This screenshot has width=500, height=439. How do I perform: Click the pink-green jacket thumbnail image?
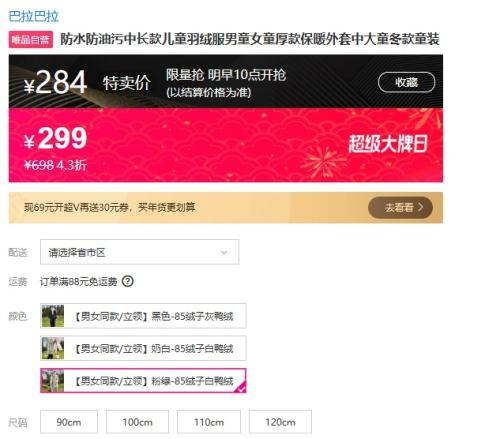coord(53,380)
